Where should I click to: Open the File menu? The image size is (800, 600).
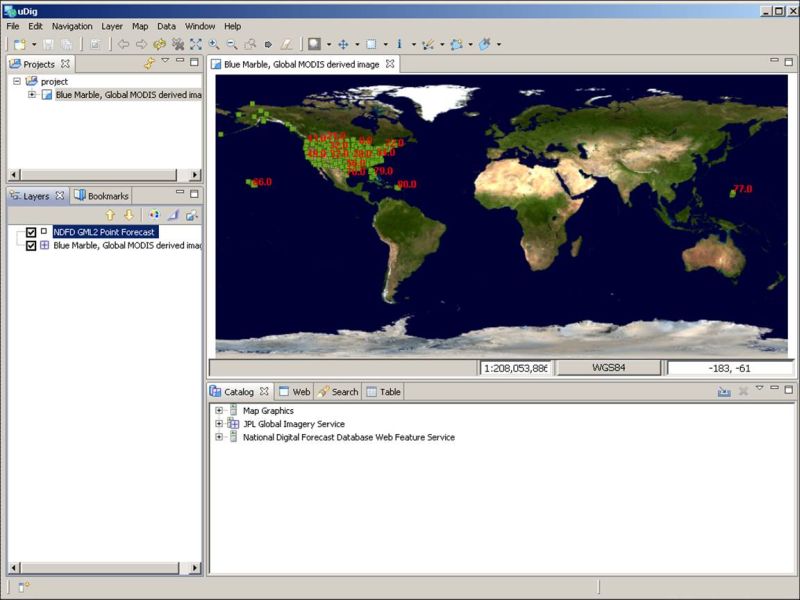pos(13,26)
